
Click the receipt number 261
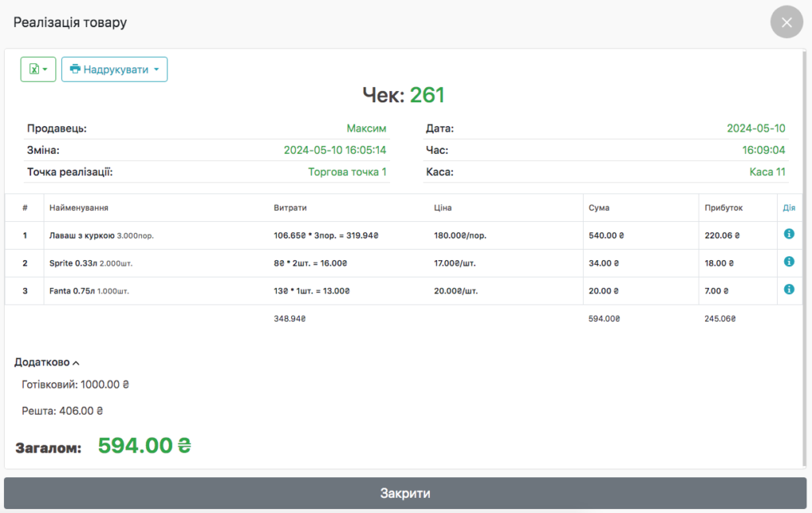(427, 95)
